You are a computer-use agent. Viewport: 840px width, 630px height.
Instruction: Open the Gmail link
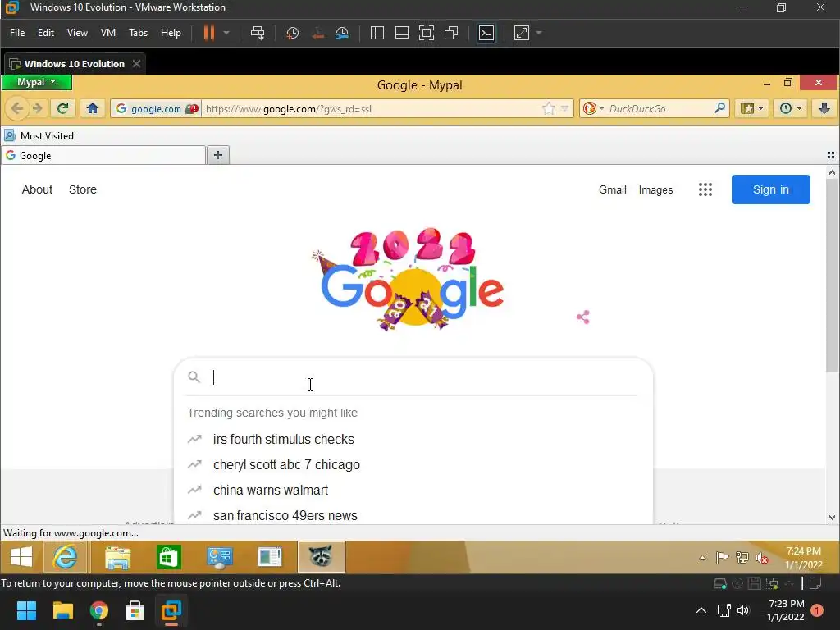tap(612, 189)
